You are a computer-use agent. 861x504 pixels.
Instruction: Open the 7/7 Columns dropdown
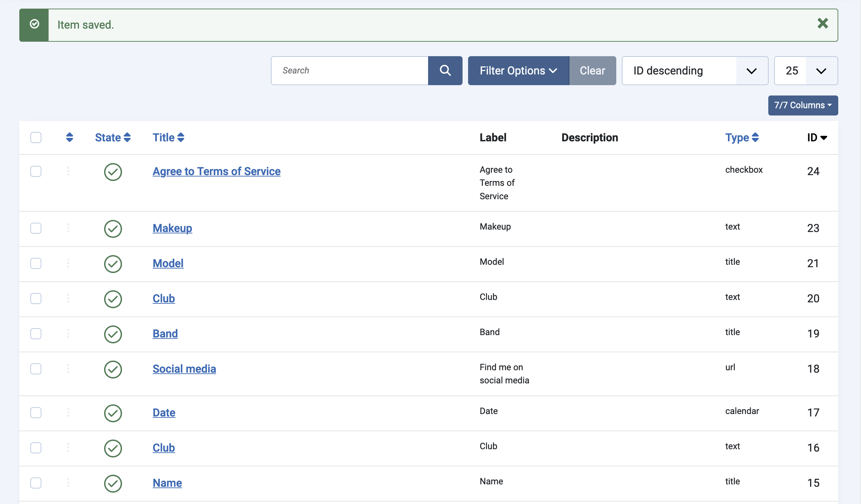click(x=803, y=105)
